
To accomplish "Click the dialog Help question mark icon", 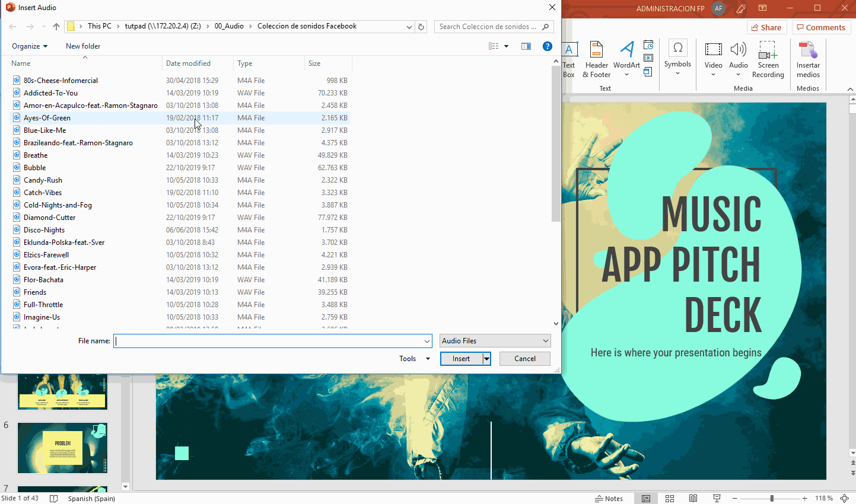I will (548, 46).
